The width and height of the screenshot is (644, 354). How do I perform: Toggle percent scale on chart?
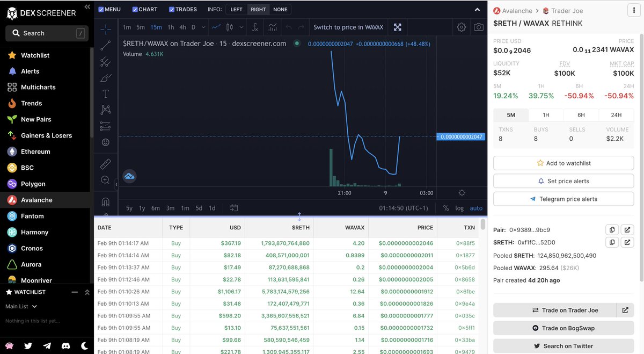[x=446, y=208]
